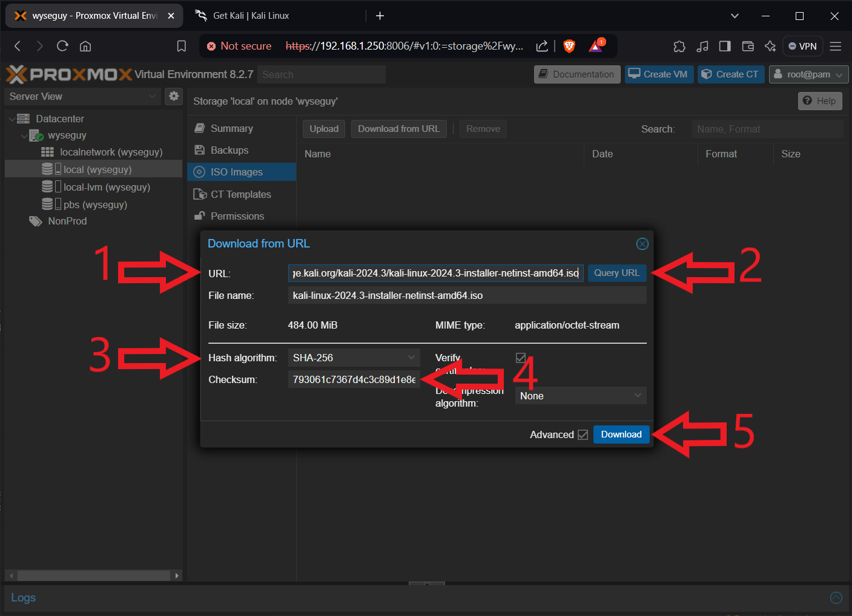Screen dimensions: 852x616
Task: Click into the File name field
Action: [x=467, y=295]
